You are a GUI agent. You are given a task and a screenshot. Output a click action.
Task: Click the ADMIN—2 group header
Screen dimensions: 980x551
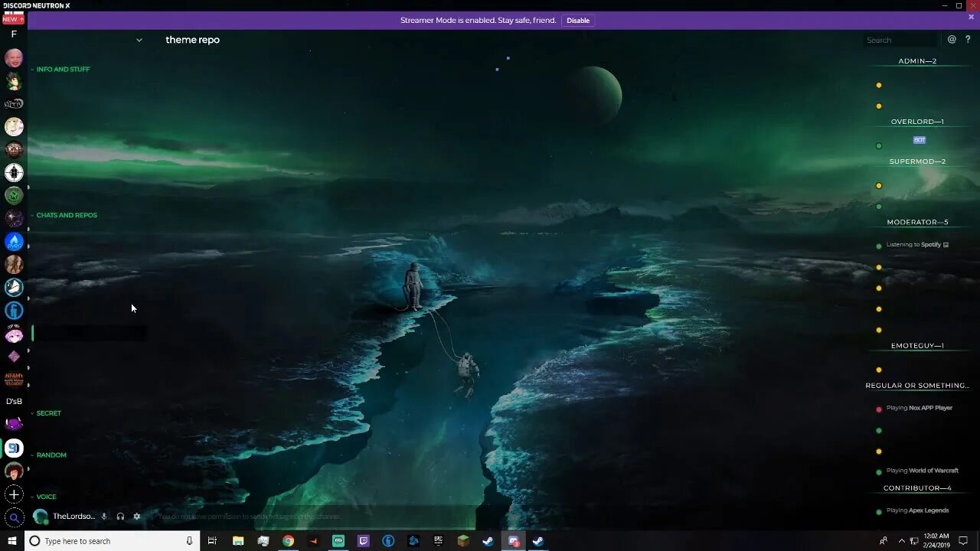pos(917,61)
